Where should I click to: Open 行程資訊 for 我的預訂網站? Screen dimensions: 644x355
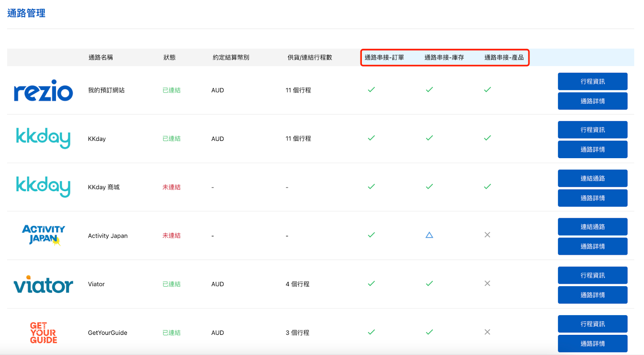(x=592, y=81)
